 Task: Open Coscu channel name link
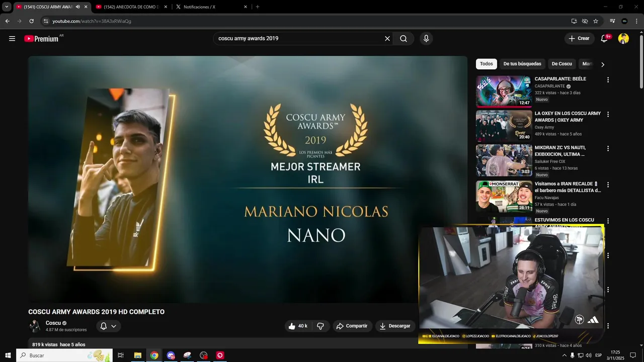[x=53, y=323]
